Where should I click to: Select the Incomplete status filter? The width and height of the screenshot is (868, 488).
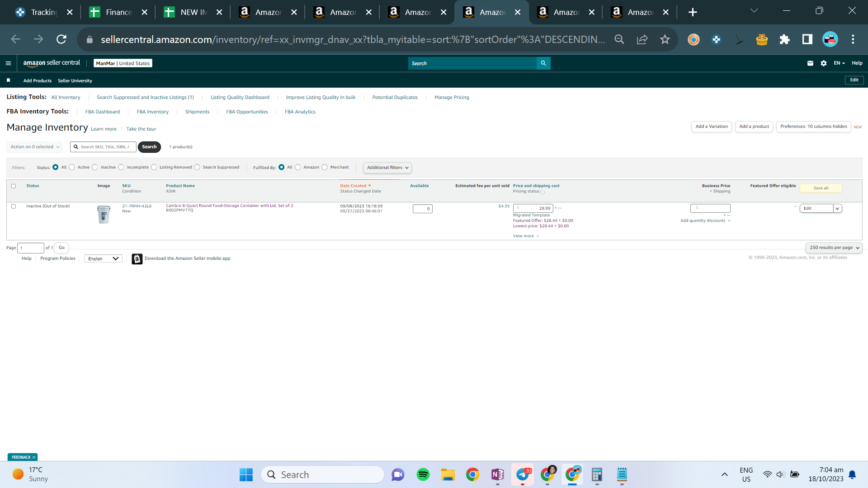[x=121, y=167]
